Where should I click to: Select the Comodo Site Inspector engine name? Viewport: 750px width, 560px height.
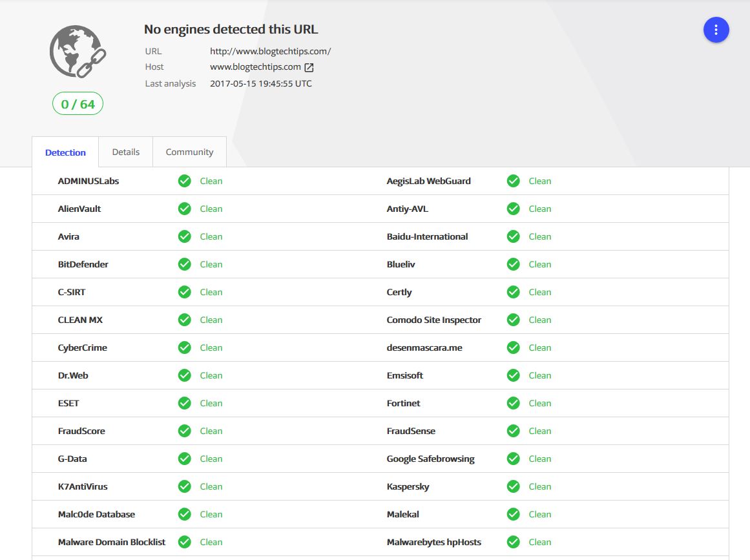click(434, 320)
